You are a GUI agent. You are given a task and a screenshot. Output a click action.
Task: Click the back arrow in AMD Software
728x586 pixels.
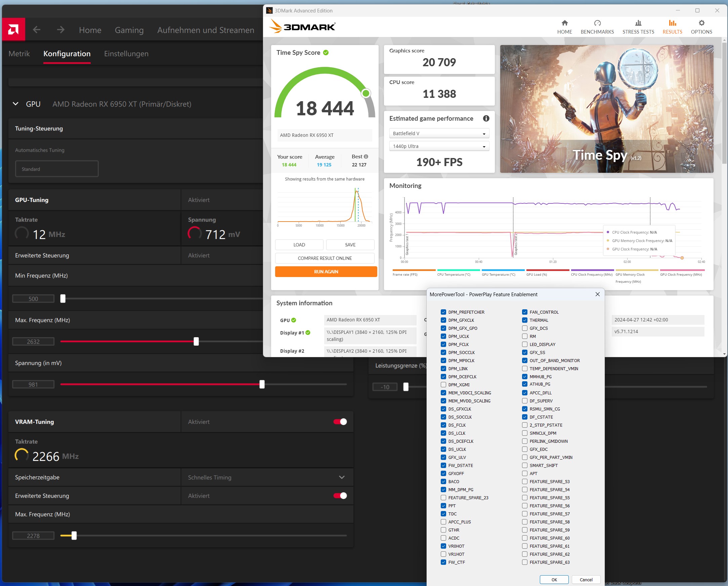37,30
